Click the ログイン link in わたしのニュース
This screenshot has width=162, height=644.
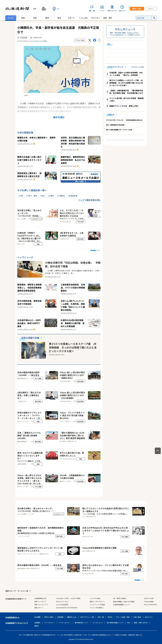point(131,33)
